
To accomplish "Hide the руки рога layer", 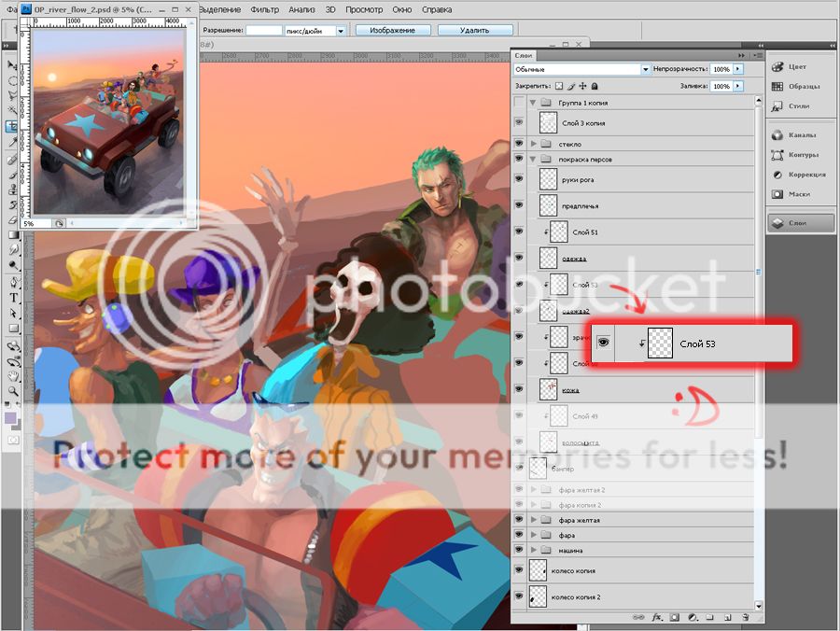I will [519, 179].
